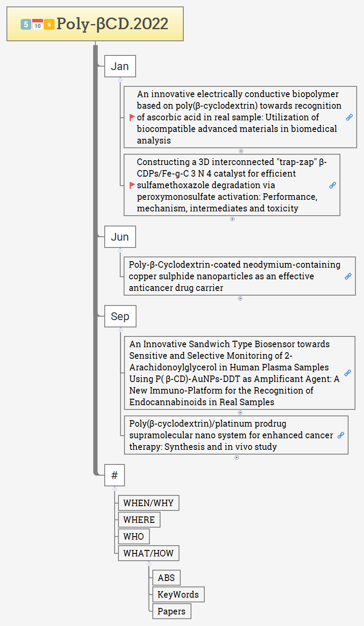The image size is (364, 626).
Task: Open hyperlink icon on trap-zap catalyst paper
Action: point(333,185)
